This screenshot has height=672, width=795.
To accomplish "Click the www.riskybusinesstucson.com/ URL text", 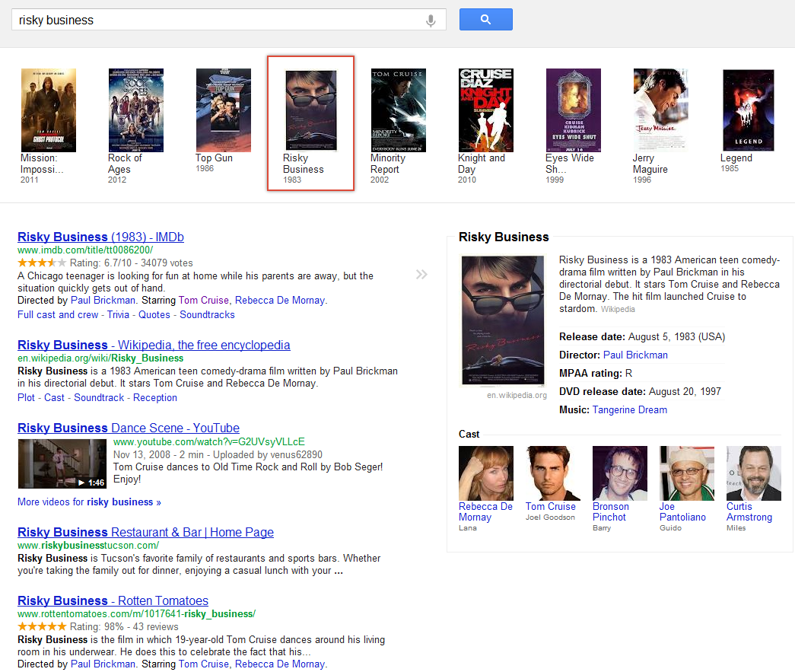I will point(88,546).
